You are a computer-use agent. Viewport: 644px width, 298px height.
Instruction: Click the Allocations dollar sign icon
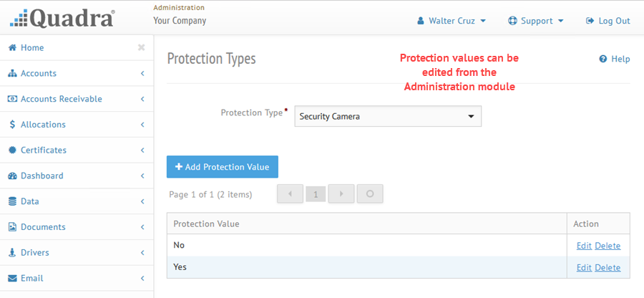click(x=13, y=125)
